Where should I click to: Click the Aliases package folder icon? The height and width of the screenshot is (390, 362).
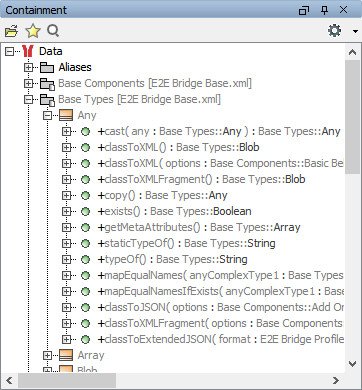(47, 67)
